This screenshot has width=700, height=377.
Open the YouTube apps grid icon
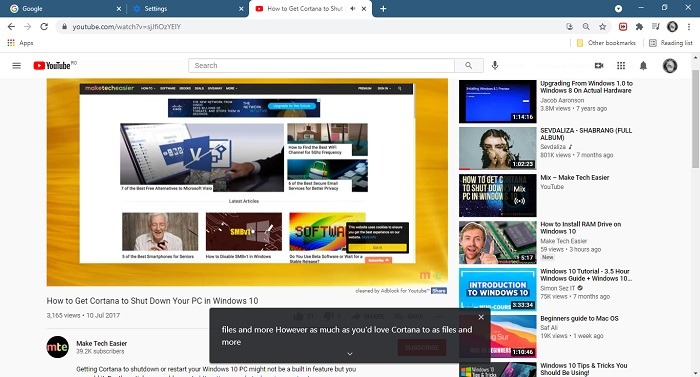[621, 66]
